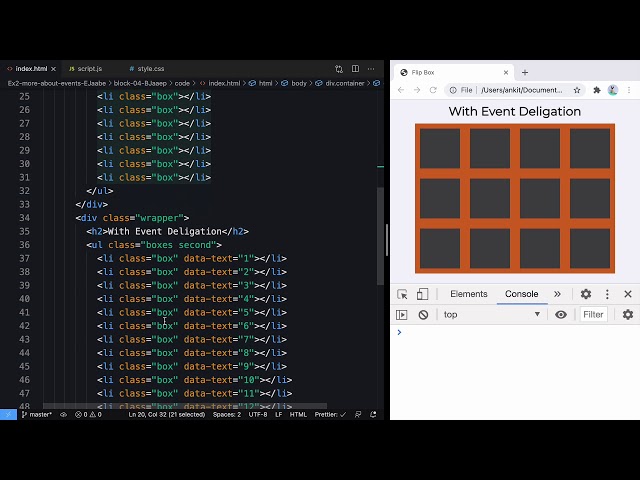Click the code folder breadcrumb

click(182, 83)
